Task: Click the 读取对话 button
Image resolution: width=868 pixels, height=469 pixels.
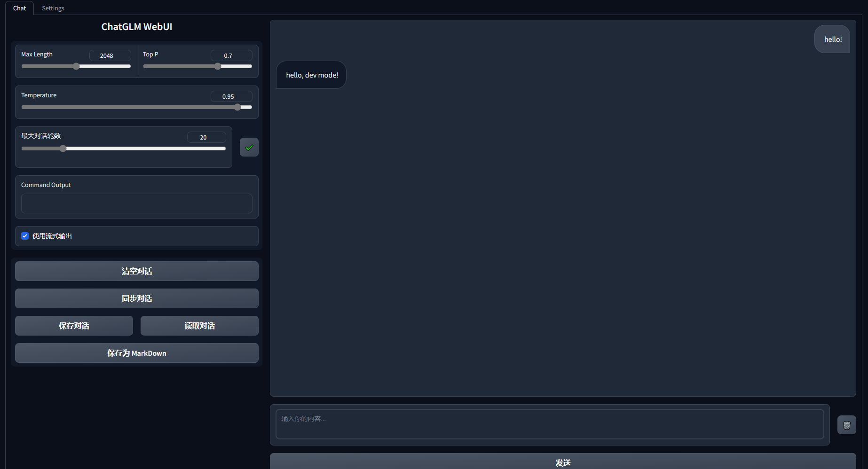Action: pos(199,326)
